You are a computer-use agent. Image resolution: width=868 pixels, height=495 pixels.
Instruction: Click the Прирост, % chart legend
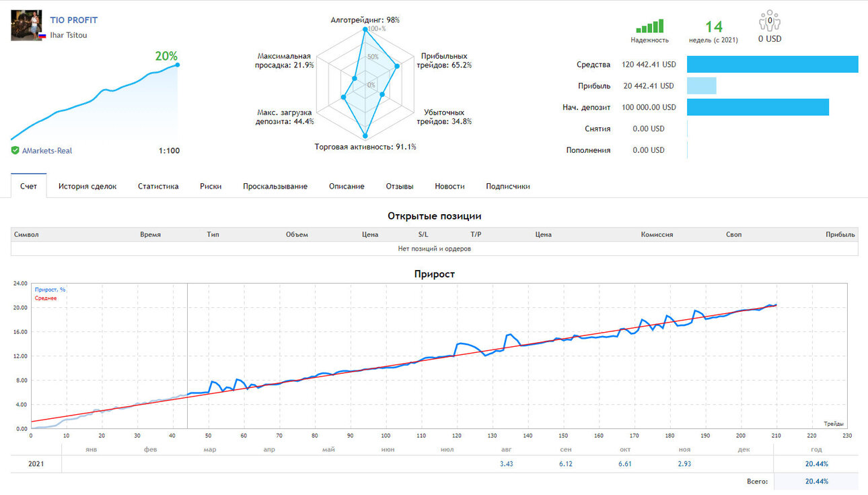pyautogui.click(x=50, y=290)
